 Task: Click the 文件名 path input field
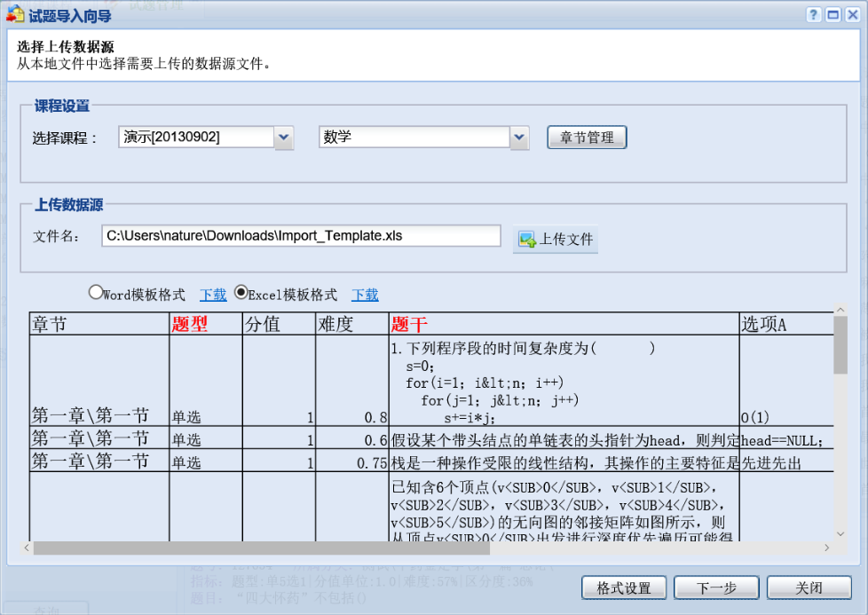click(301, 235)
